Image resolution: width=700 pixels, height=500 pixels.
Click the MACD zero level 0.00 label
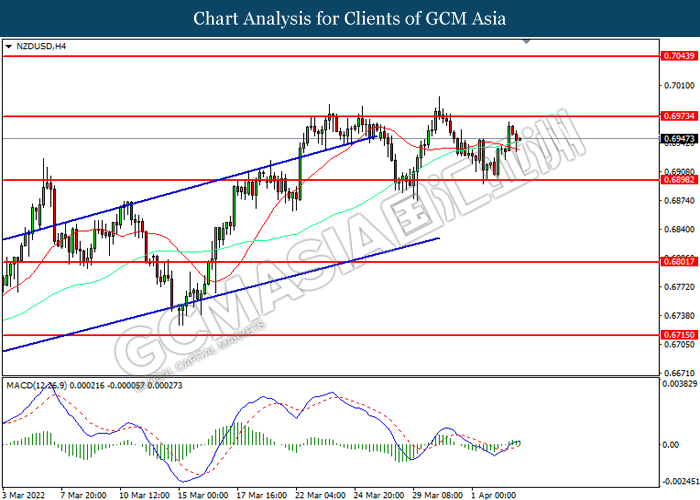click(671, 445)
